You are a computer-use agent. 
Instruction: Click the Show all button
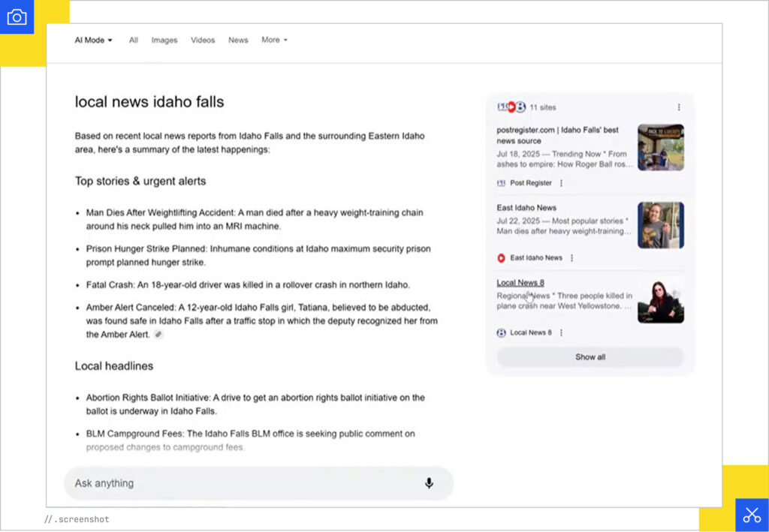tap(590, 357)
